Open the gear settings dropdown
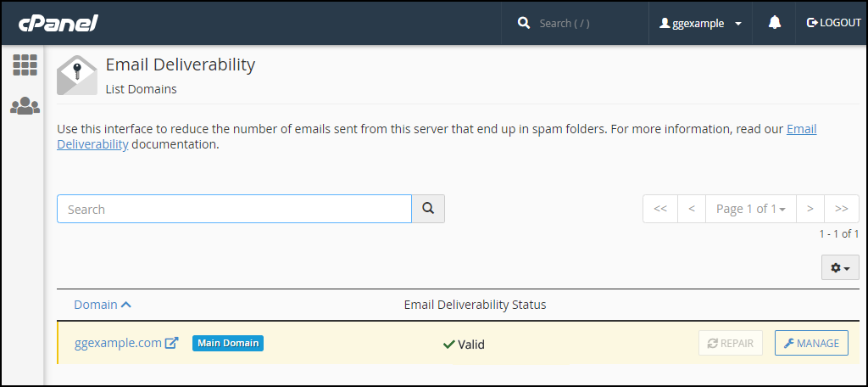 (x=840, y=267)
